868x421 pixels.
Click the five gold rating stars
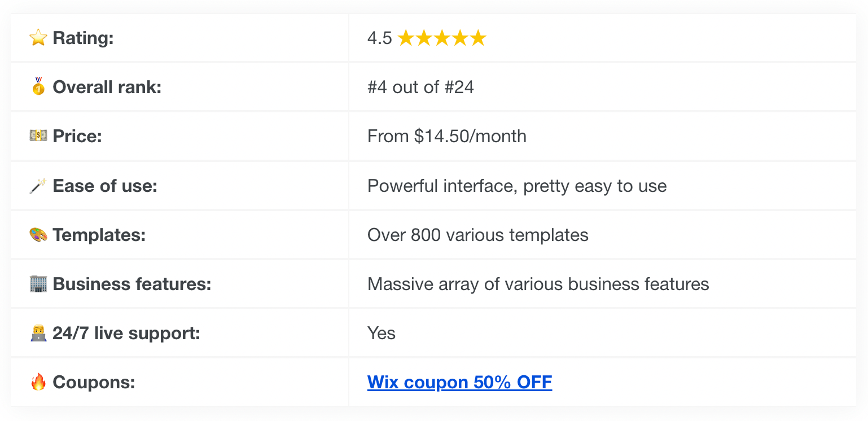click(441, 38)
